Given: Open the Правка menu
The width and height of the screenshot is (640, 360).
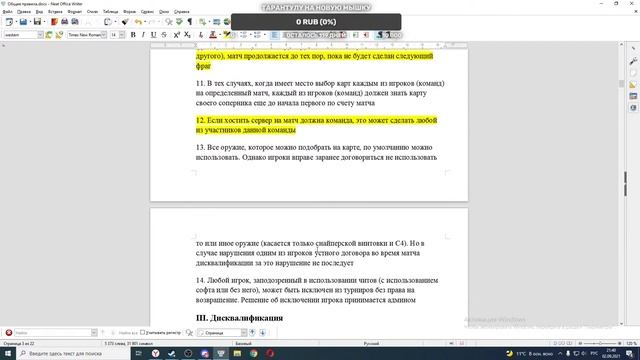Looking at the screenshot, I should 24,12.
